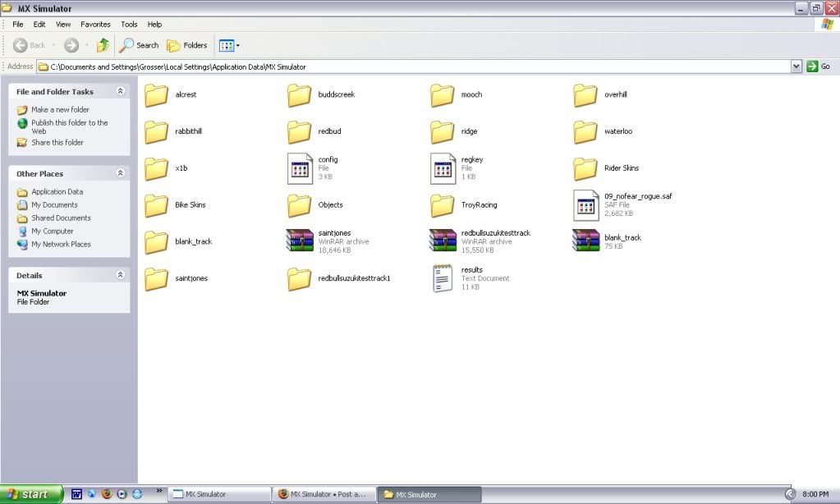Click the Go button

(x=818, y=66)
